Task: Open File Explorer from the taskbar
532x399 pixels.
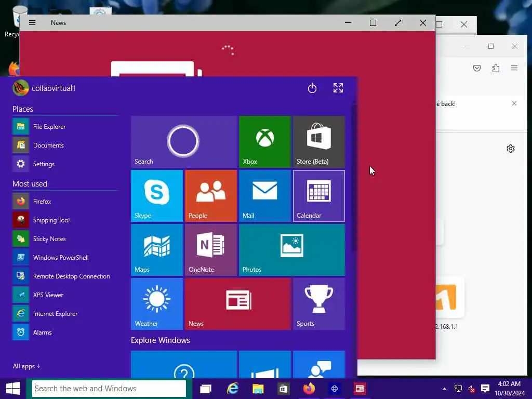Action: pos(258,389)
